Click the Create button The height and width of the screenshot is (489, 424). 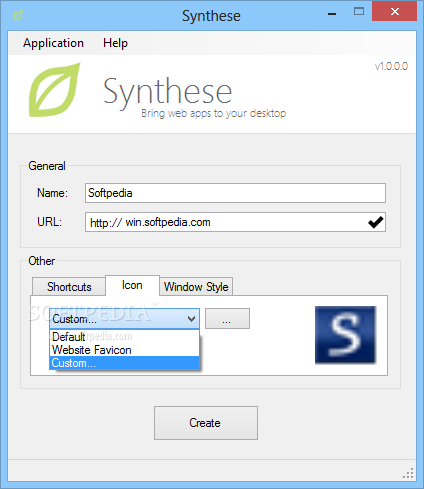(x=206, y=423)
